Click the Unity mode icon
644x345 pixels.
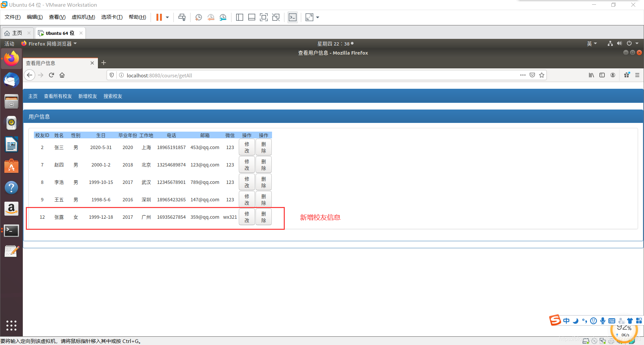pos(276,17)
